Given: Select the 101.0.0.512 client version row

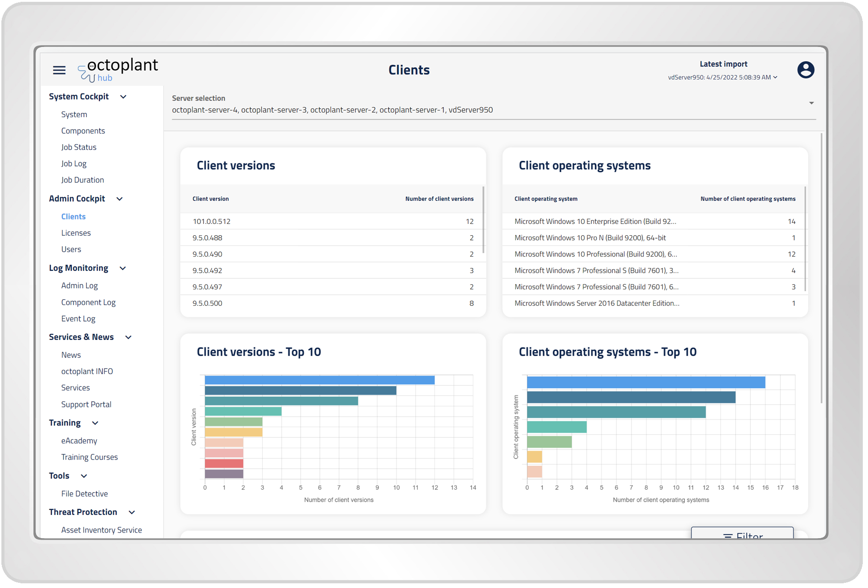Looking at the screenshot, I should (x=332, y=221).
